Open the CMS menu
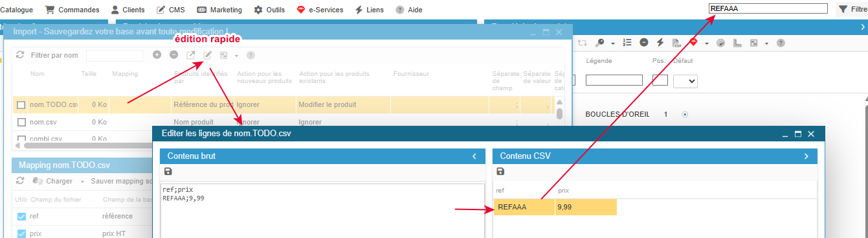This screenshot has width=868, height=238. point(171,10)
